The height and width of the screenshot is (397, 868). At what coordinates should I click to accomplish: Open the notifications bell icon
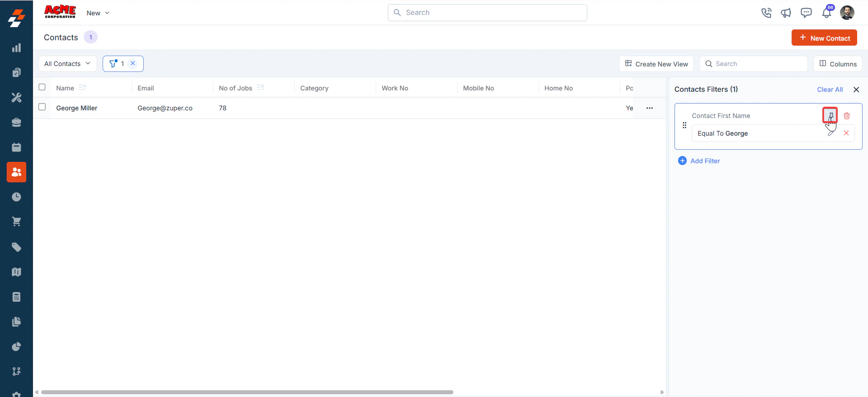827,12
